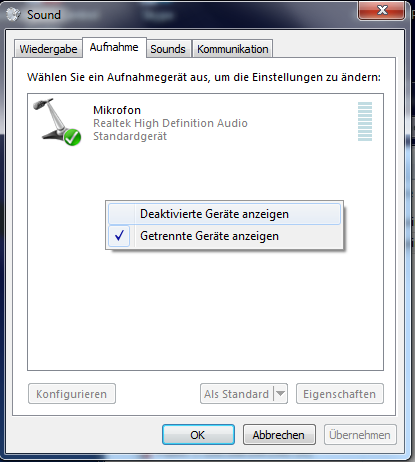Click the Mikrofon device microphone icon
Screen dimensions: 415x462
coord(57,122)
